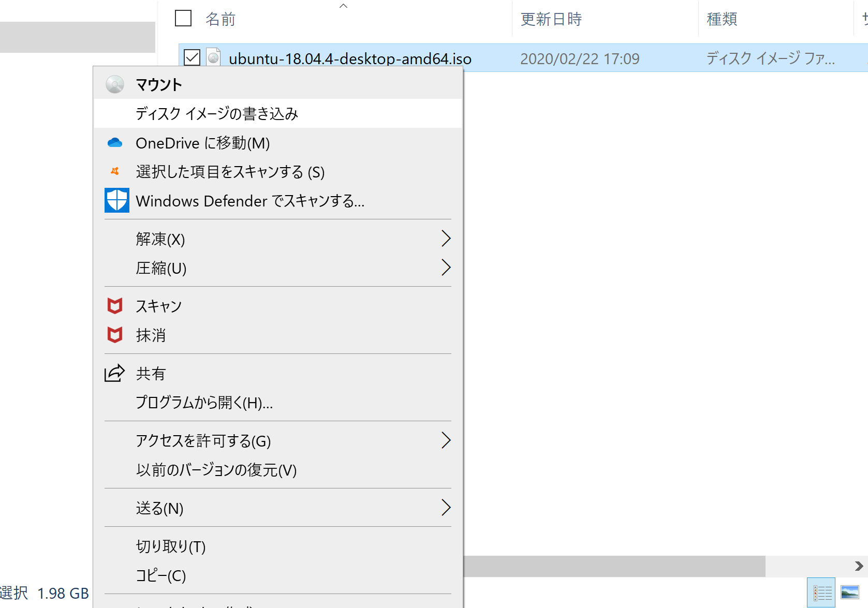The height and width of the screenshot is (608, 868).
Task: Select file name ubuntu-18.04.4-desktop-amd64.iso
Action: [350, 58]
